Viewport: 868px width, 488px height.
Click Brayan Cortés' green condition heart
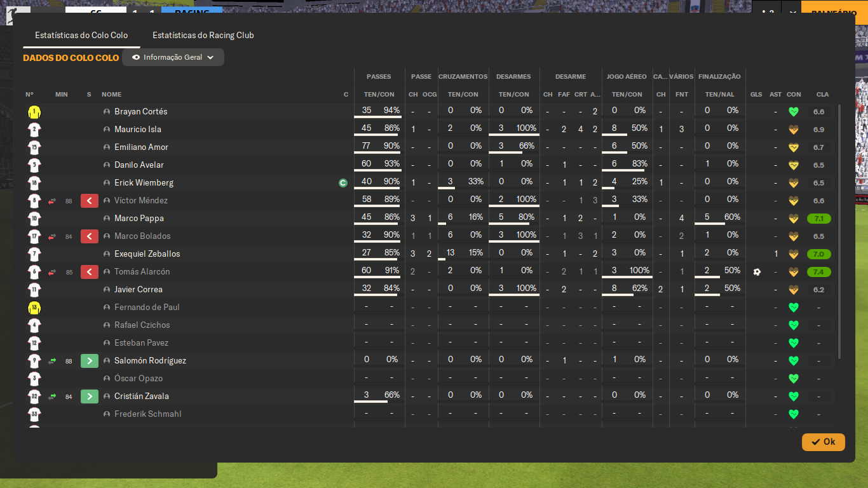point(793,112)
